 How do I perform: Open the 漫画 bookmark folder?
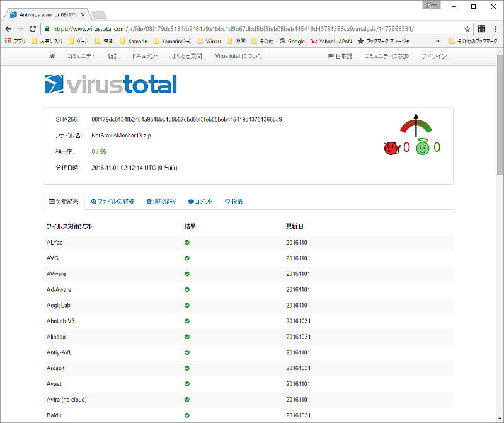tap(236, 41)
